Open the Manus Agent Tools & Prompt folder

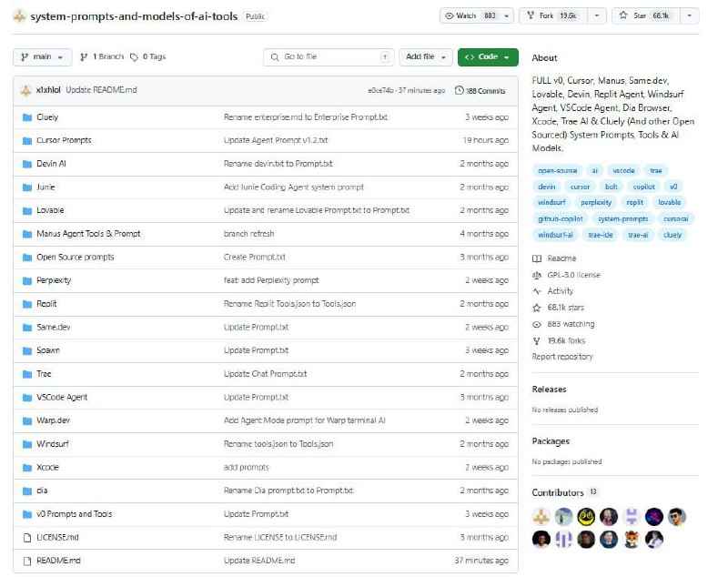pyautogui.click(x=88, y=234)
